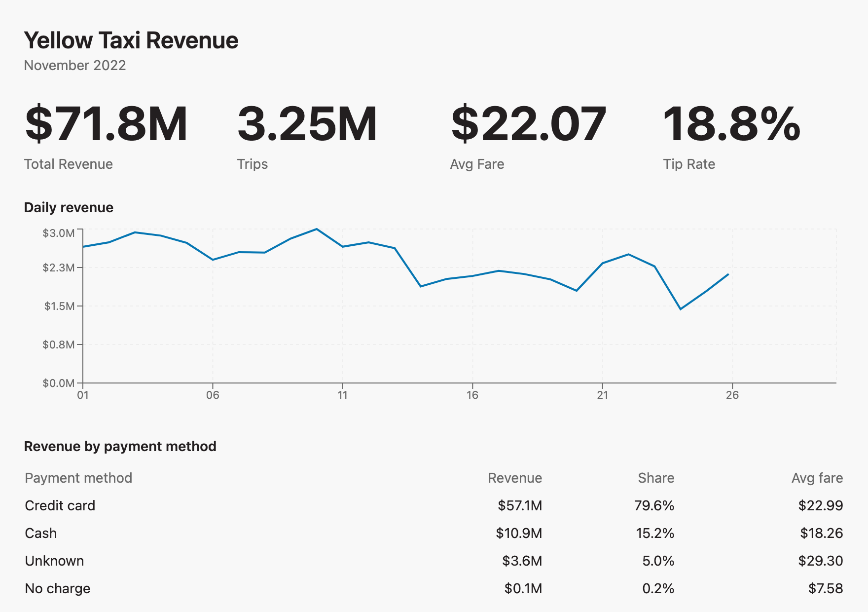Click the Avg fare column header
The width and height of the screenshot is (868, 612).
pos(817,478)
